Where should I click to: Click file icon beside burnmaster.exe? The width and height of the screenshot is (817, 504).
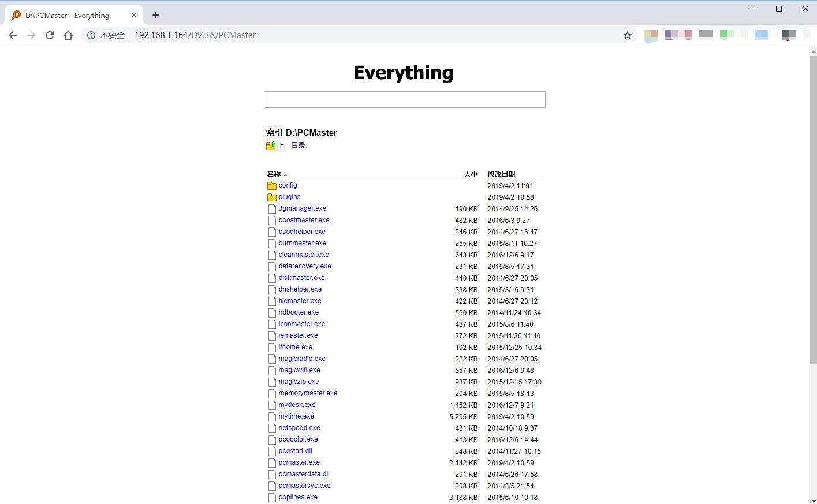(x=272, y=243)
